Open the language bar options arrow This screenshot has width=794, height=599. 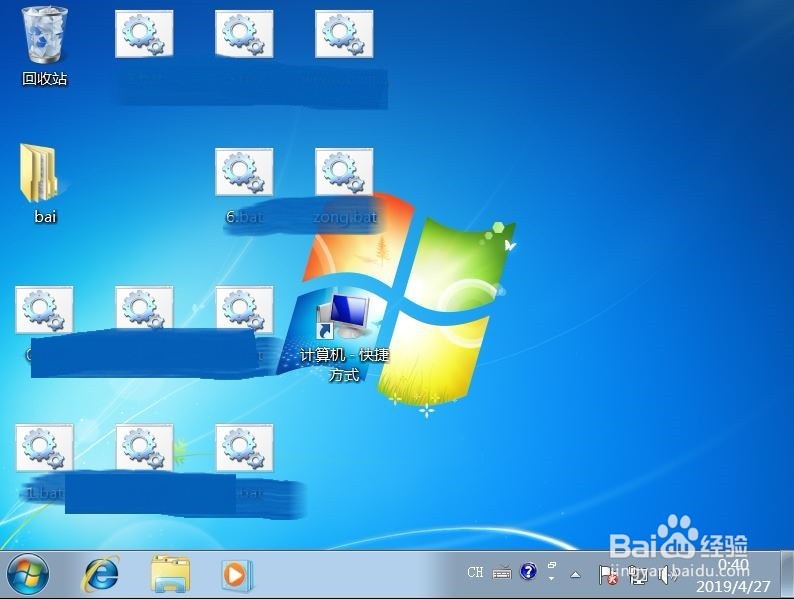click(x=551, y=579)
